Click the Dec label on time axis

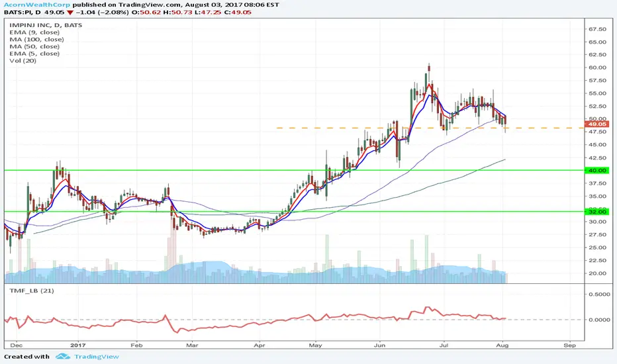tap(17, 345)
